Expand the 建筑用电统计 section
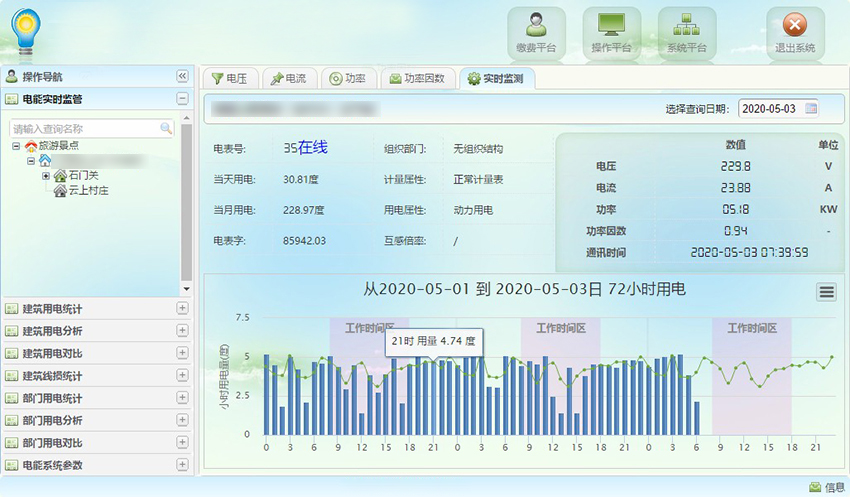Viewport: 850px width, 497px height. [x=182, y=308]
